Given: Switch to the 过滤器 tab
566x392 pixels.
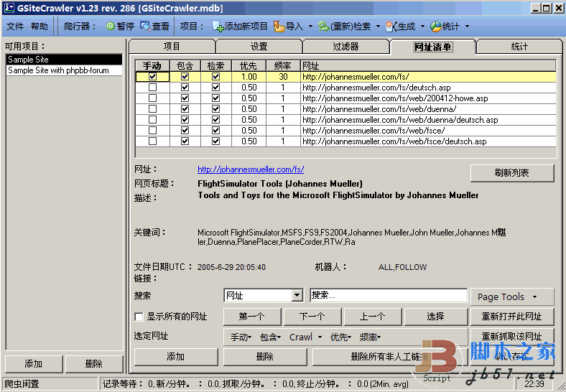Looking at the screenshot, I should pos(345,47).
